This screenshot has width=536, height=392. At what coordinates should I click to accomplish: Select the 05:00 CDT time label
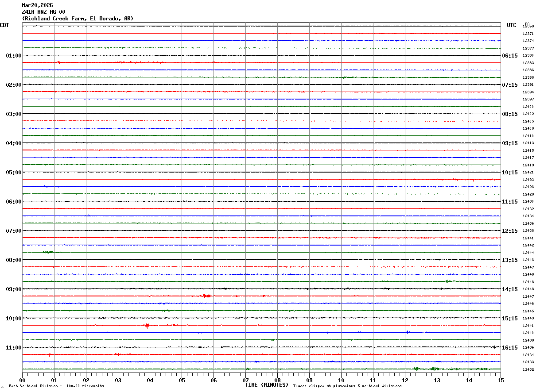pos(13,173)
